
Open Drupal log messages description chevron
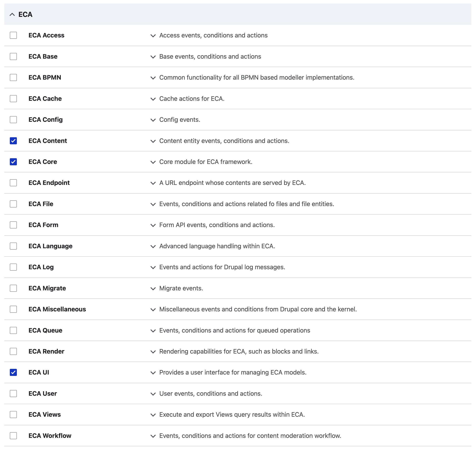pos(153,268)
